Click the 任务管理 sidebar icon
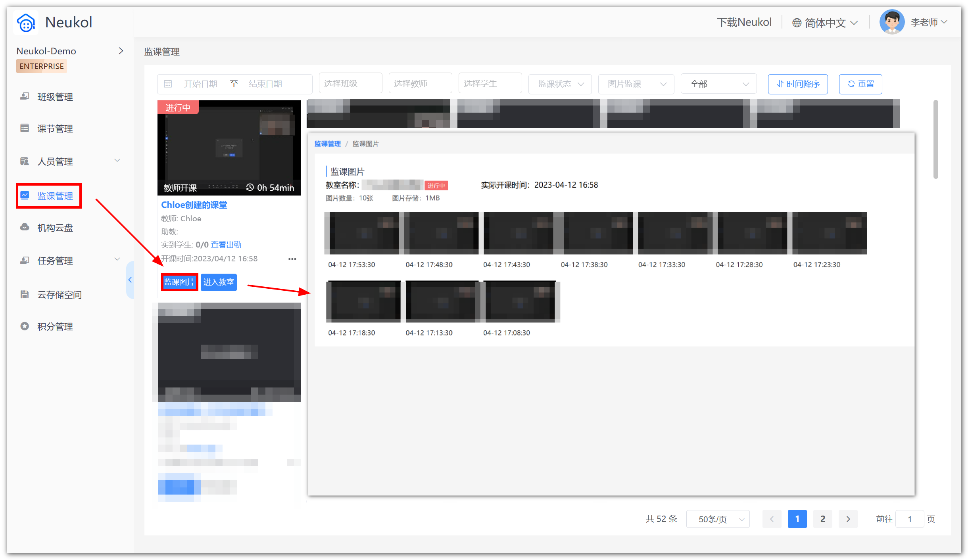Viewport: 968px width, 560px height. point(25,260)
